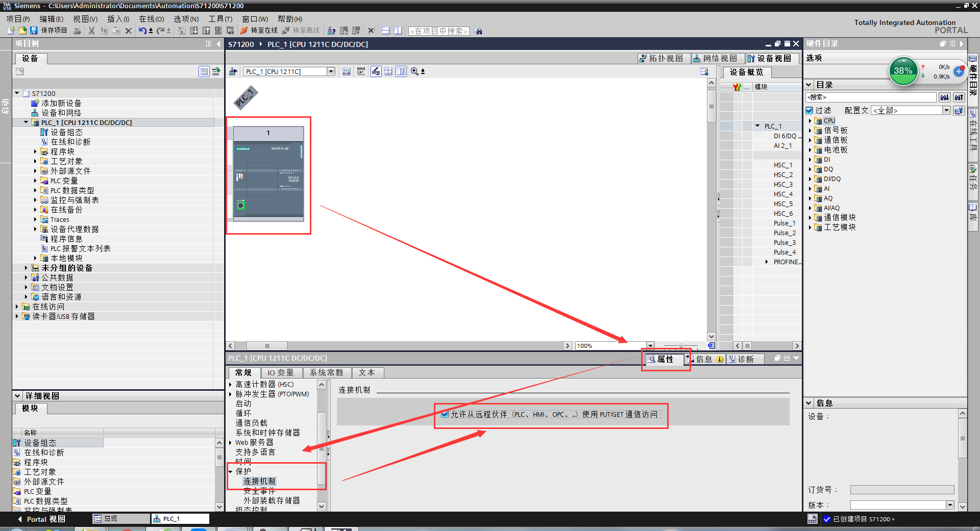Open the 在线(O) menu

pyautogui.click(x=152, y=19)
